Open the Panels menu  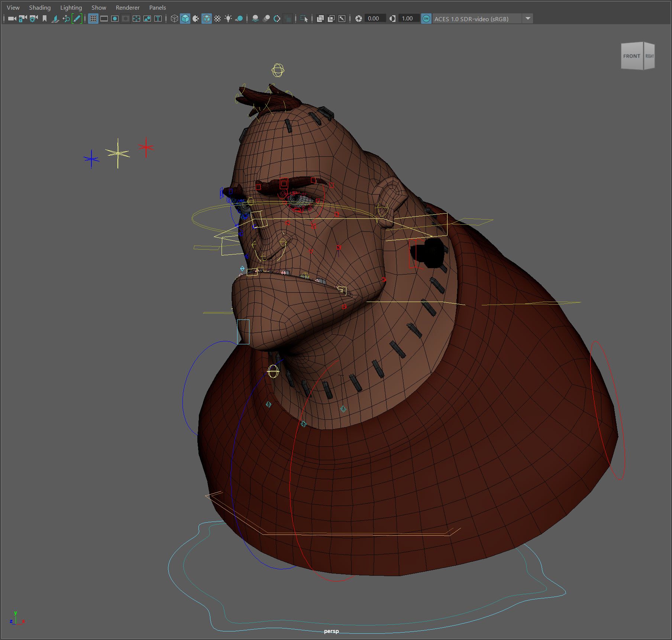tap(158, 7)
